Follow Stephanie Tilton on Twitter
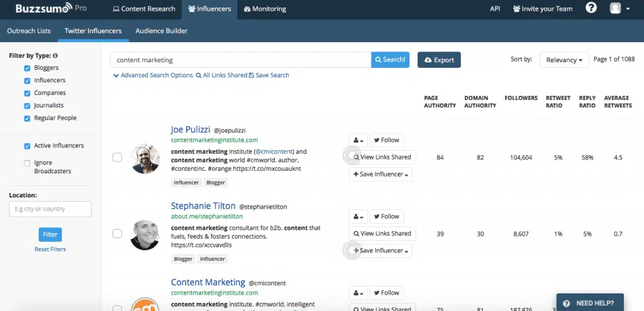 [x=386, y=217]
